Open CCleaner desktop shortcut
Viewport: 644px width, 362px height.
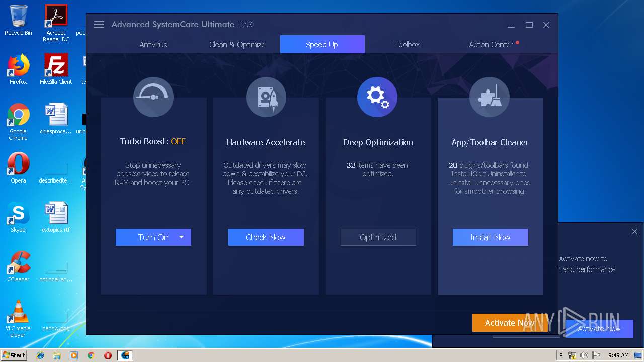click(x=18, y=266)
